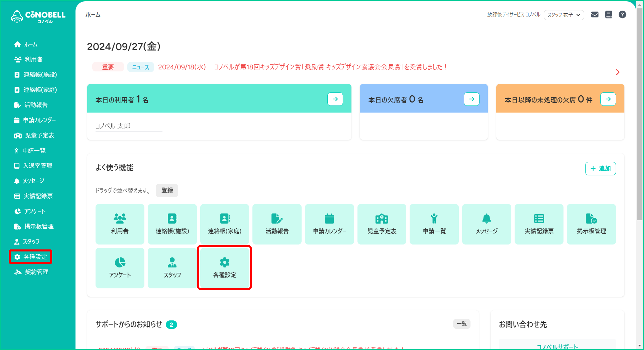
Task: Click arrow on 本日の欠席者 card
Action: (472, 99)
